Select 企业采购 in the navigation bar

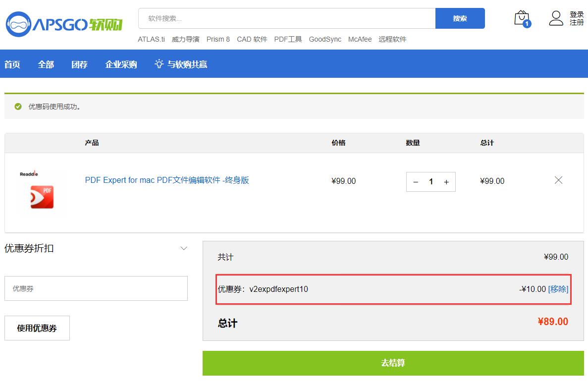[x=121, y=64]
